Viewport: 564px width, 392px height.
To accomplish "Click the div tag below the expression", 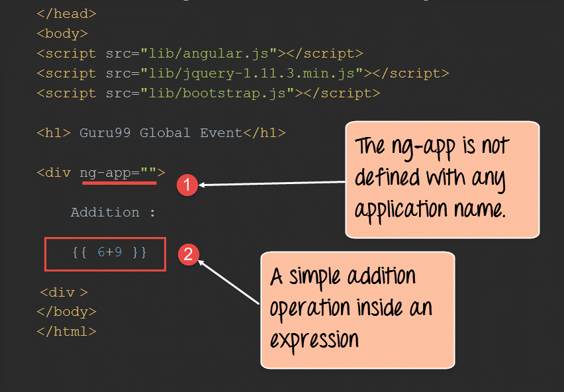I will [64, 292].
